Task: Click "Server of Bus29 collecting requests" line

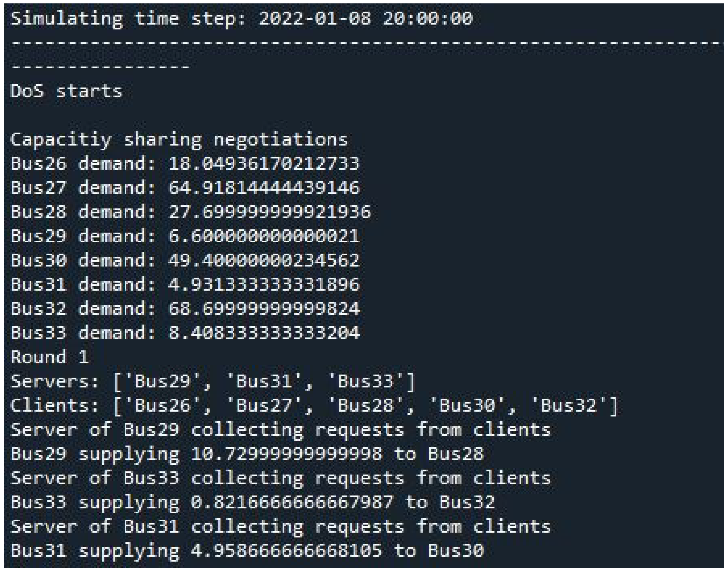Action: coord(281,430)
